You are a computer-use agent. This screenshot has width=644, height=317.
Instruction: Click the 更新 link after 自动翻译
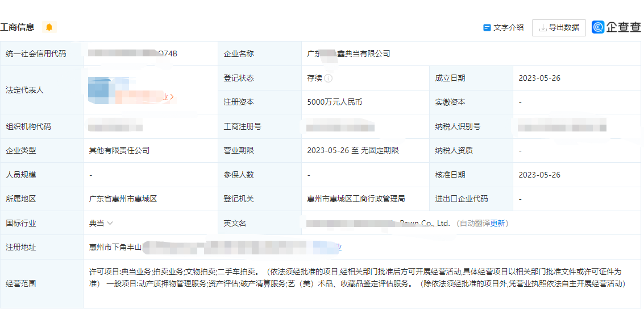pos(497,224)
